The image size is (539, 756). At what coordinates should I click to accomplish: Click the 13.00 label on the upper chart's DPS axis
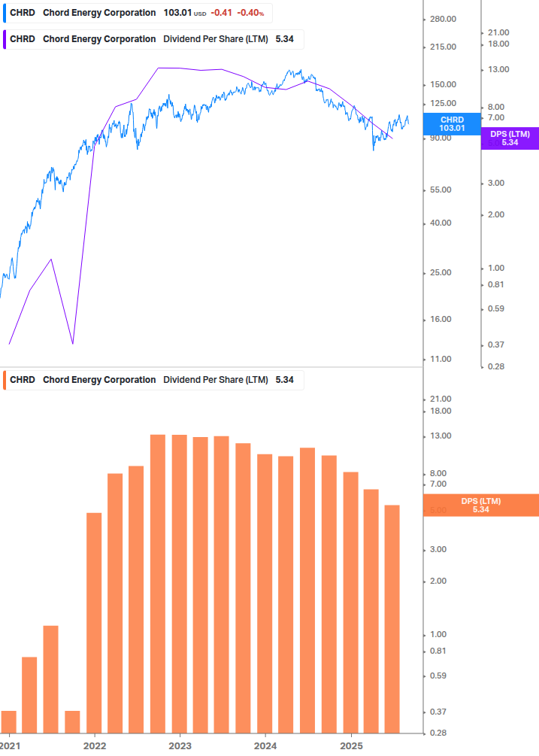tap(498, 69)
